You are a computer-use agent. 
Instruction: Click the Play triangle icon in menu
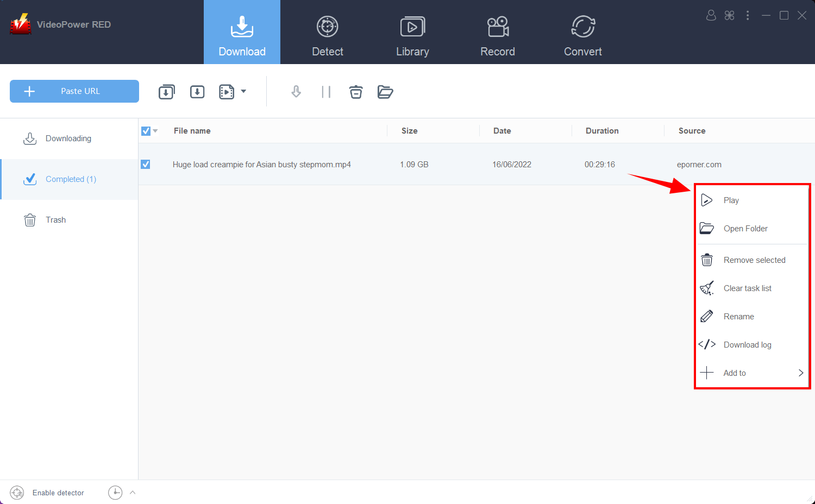(706, 200)
